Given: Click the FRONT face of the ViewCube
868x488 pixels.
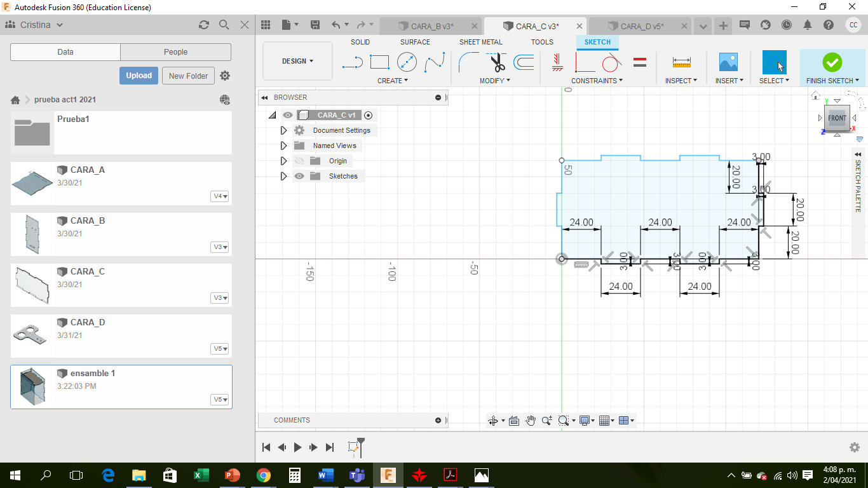Looking at the screenshot, I should click(x=837, y=118).
